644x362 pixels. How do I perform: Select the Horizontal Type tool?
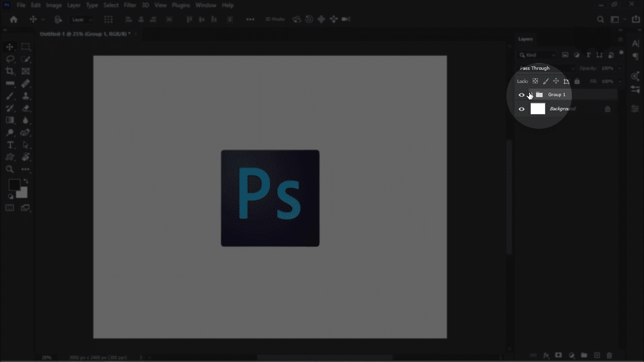coord(9,145)
